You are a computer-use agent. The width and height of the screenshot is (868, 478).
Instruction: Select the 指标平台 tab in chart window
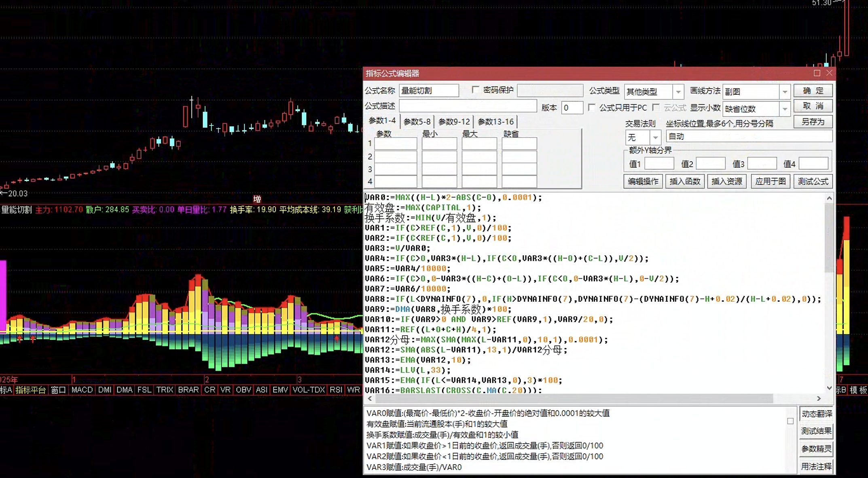point(31,390)
